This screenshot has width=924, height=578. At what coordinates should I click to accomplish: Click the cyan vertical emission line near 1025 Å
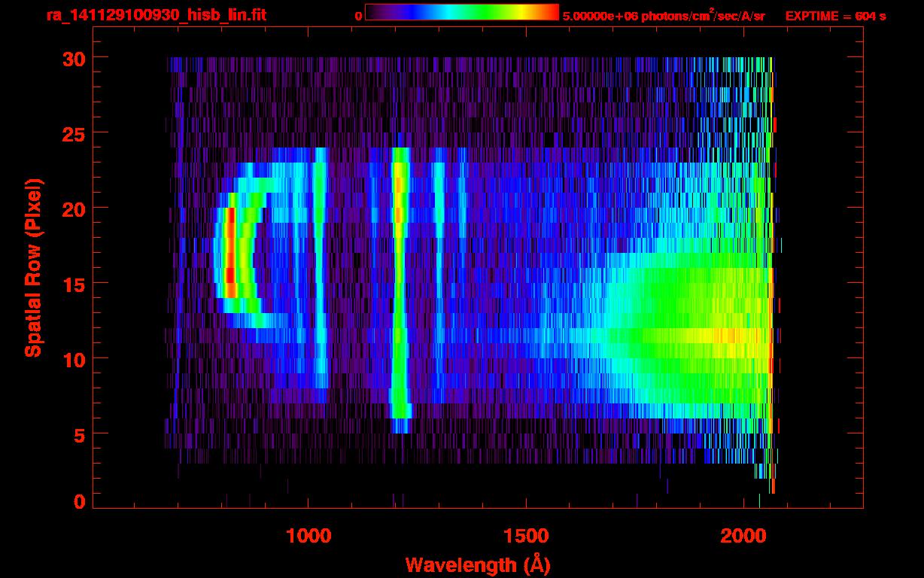[x=321, y=275]
